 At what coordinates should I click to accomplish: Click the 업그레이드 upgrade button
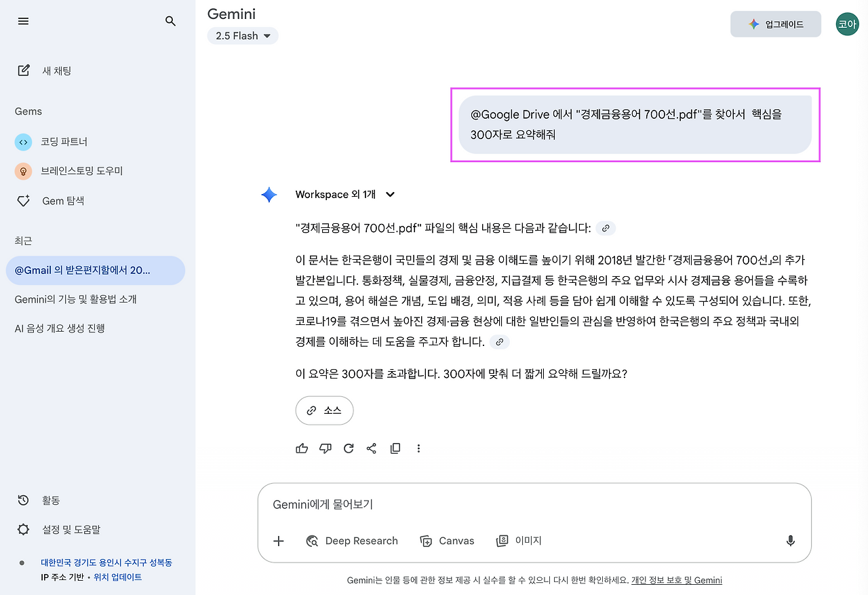tap(776, 24)
